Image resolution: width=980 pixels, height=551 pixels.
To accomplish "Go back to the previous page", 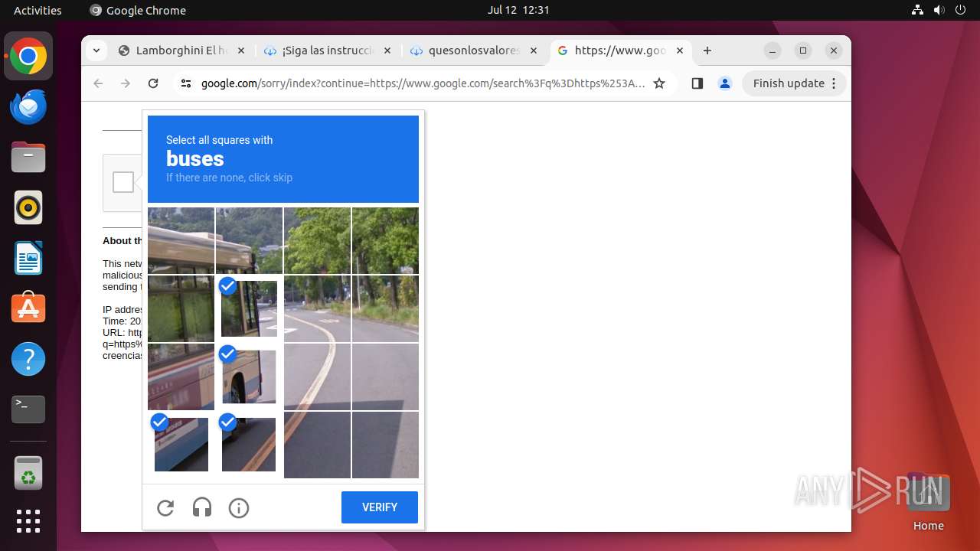I will pos(98,83).
